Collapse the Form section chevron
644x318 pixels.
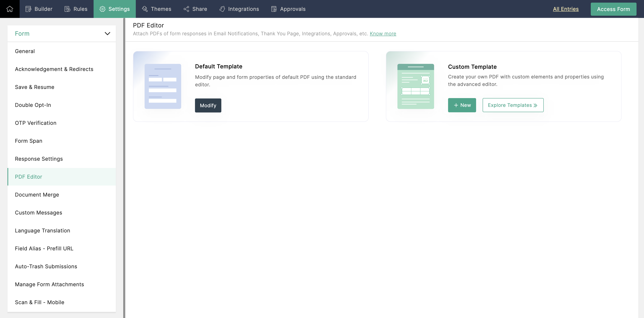[x=107, y=33]
